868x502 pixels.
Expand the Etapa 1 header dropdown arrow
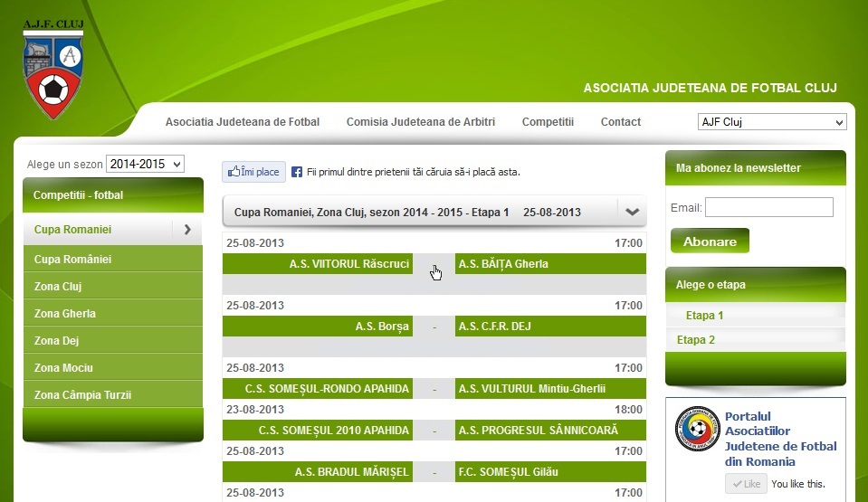pos(632,213)
